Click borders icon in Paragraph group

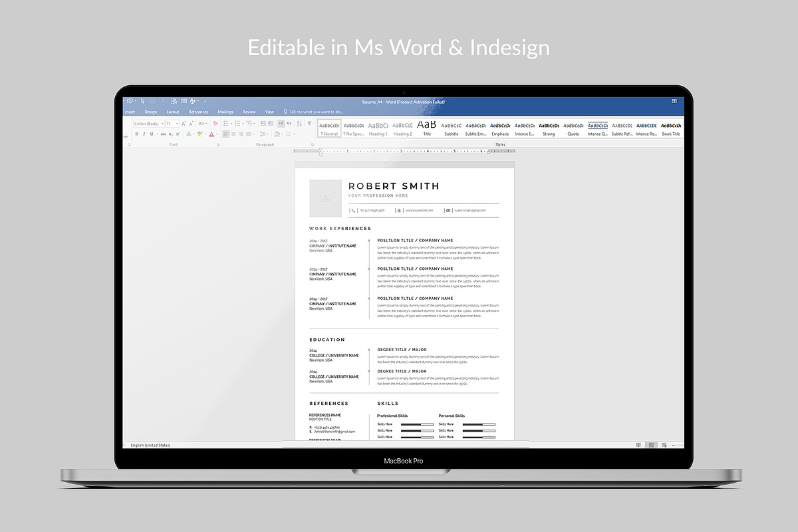(288, 134)
